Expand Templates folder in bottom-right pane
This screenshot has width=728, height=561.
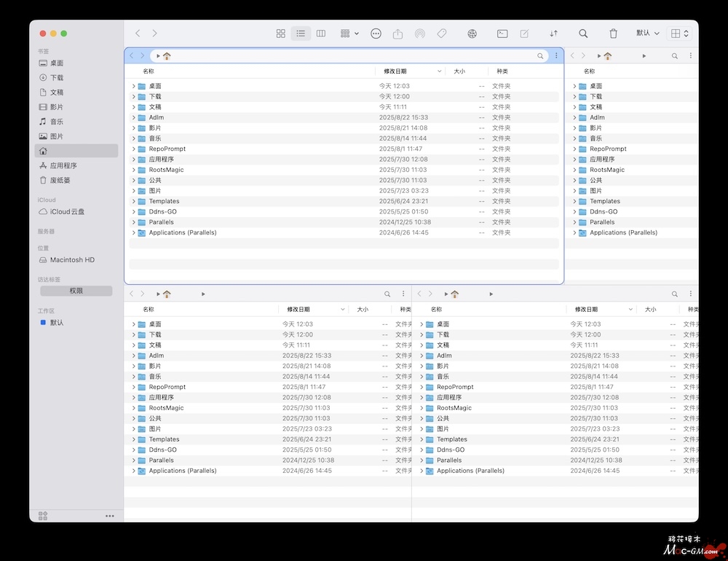422,439
